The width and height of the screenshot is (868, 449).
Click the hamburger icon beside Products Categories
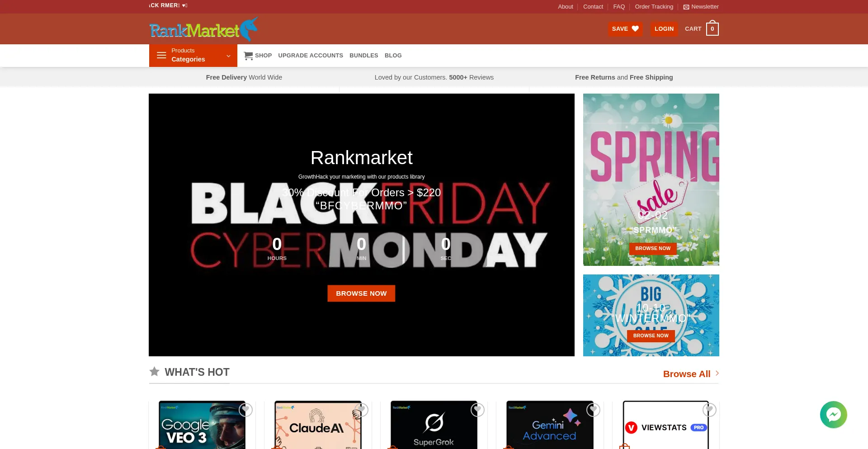pyautogui.click(x=161, y=55)
